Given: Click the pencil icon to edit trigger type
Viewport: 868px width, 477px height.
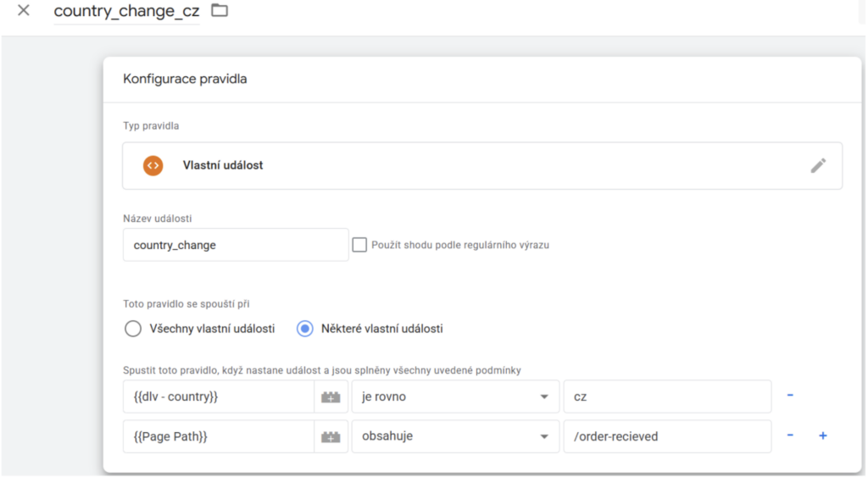Looking at the screenshot, I should (x=817, y=165).
